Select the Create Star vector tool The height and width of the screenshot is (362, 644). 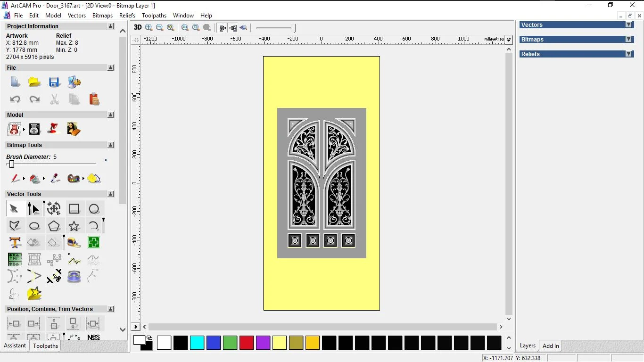[74, 226]
